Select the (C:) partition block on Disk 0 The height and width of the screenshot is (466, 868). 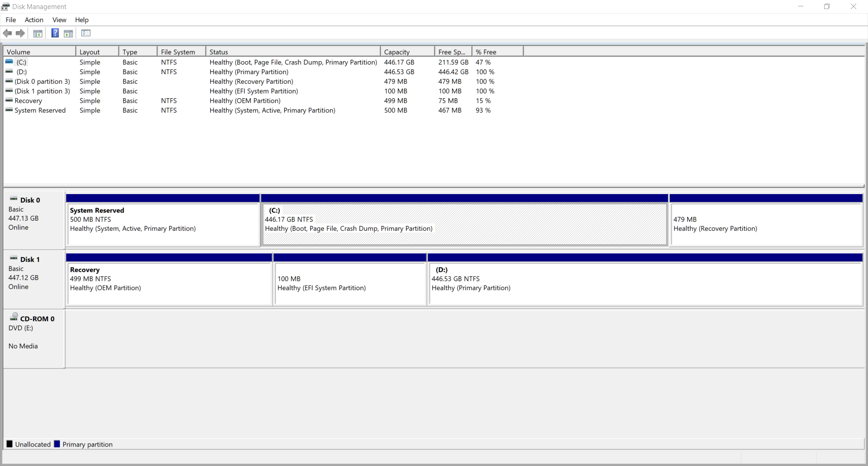click(465, 220)
